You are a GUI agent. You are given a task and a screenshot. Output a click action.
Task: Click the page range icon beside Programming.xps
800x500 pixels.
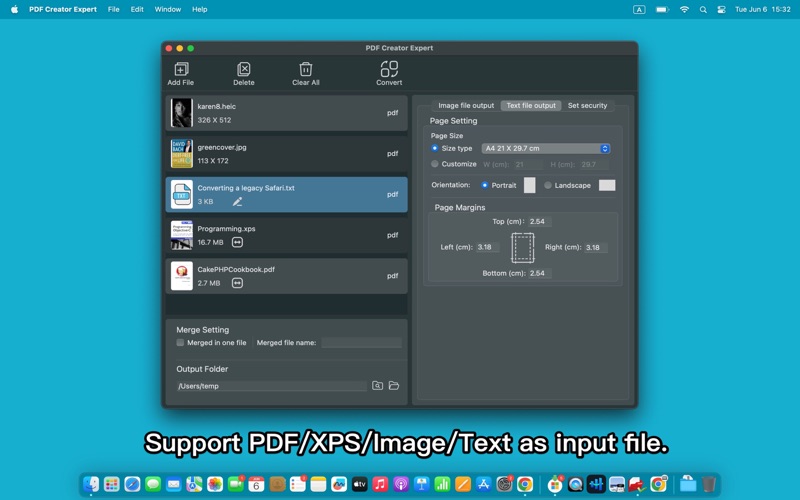237,242
